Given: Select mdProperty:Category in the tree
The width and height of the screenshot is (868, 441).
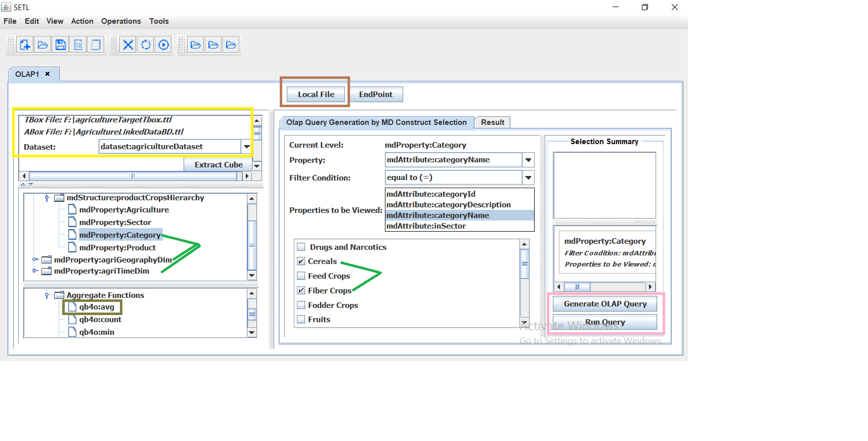Looking at the screenshot, I should pyautogui.click(x=120, y=235).
